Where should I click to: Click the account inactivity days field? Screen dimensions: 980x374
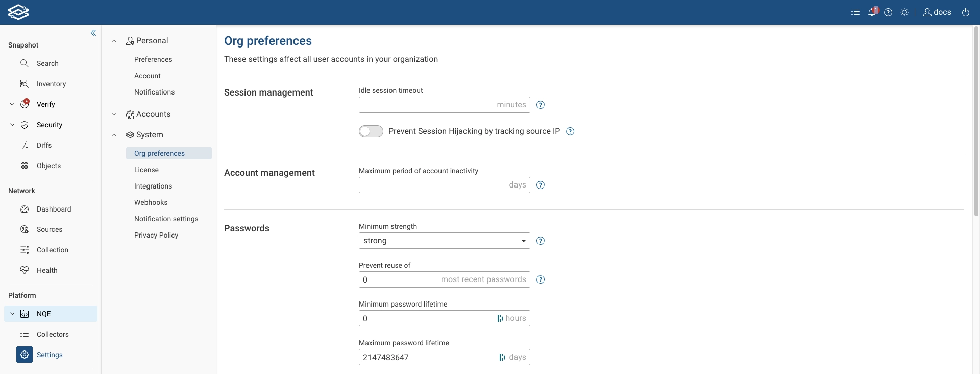pos(444,185)
